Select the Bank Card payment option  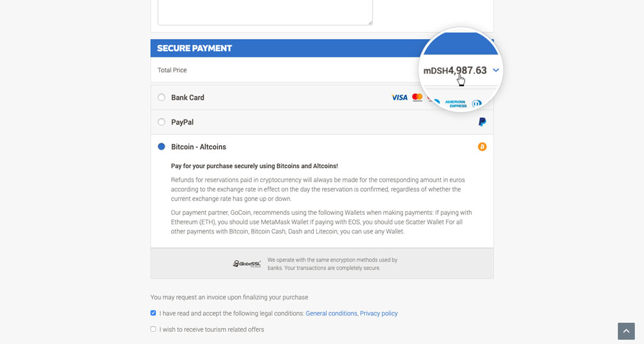tap(162, 98)
